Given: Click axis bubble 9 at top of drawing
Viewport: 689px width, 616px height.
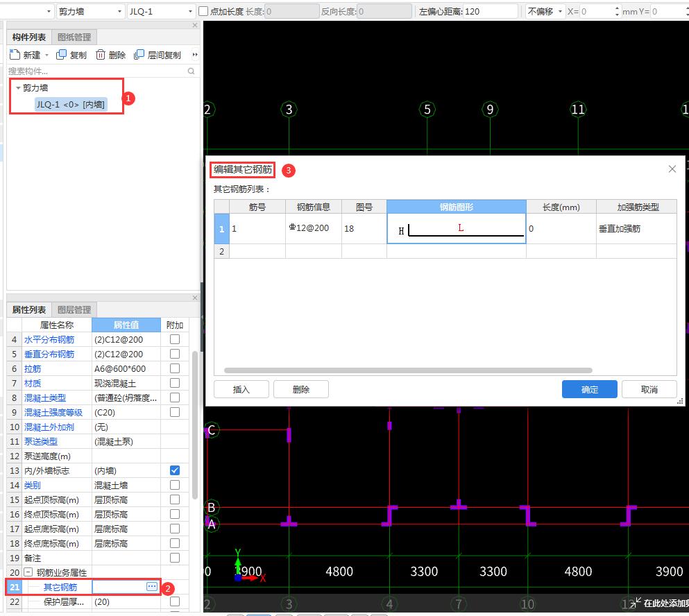Looking at the screenshot, I should click(490, 109).
